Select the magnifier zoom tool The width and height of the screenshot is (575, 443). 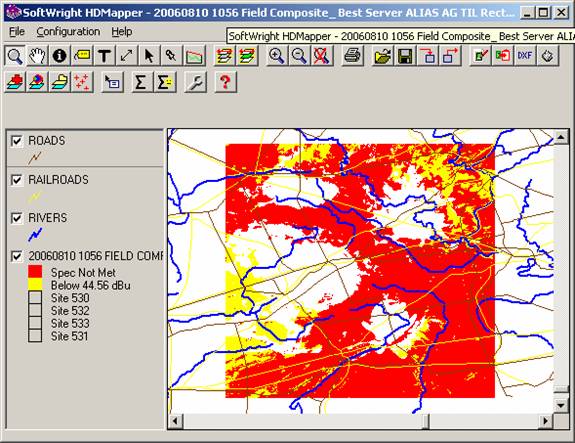(15, 56)
